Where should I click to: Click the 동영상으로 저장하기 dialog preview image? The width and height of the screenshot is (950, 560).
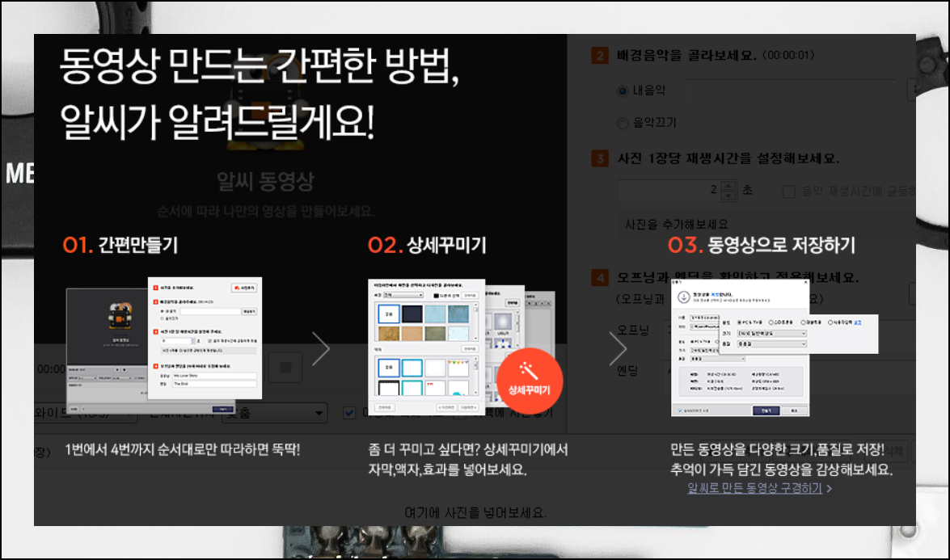[x=775, y=347]
